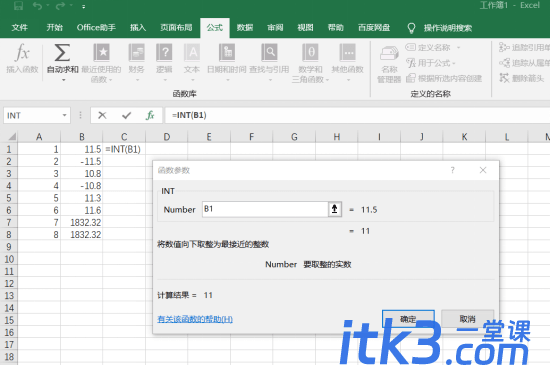The image size is (551, 366).
Task: Click the AutoSum sigma icon
Action: click(x=62, y=53)
